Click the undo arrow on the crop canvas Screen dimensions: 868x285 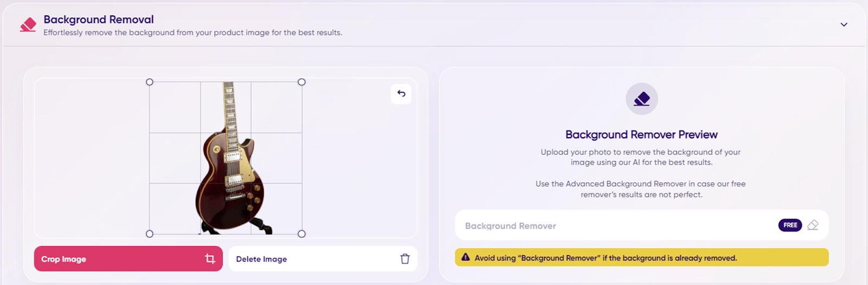click(x=401, y=94)
